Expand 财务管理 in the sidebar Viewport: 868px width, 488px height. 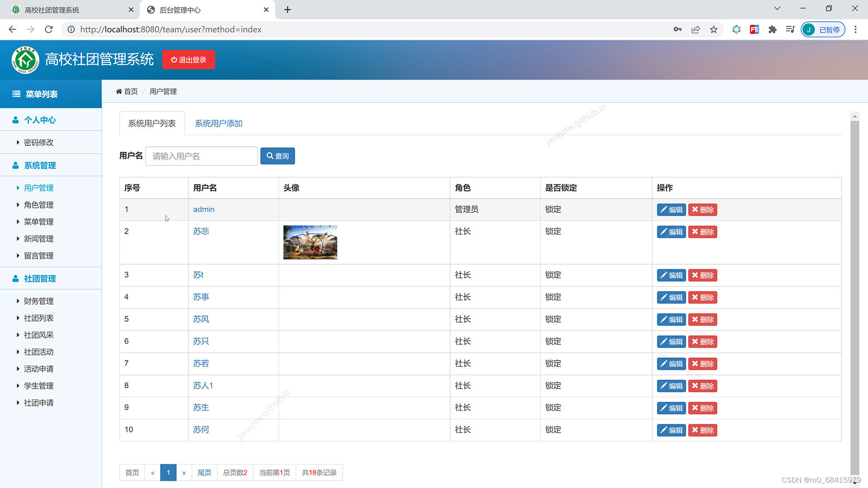[38, 301]
